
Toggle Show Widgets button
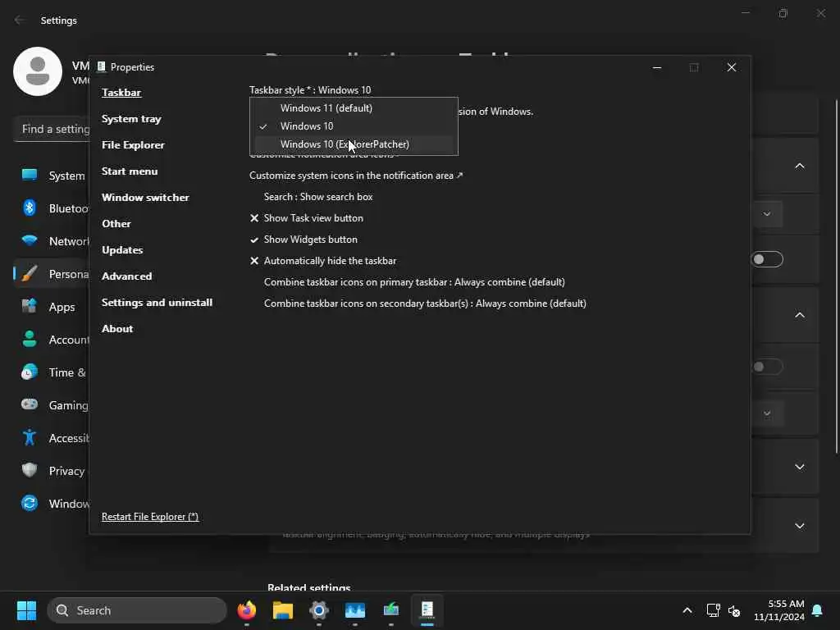tap(304, 240)
